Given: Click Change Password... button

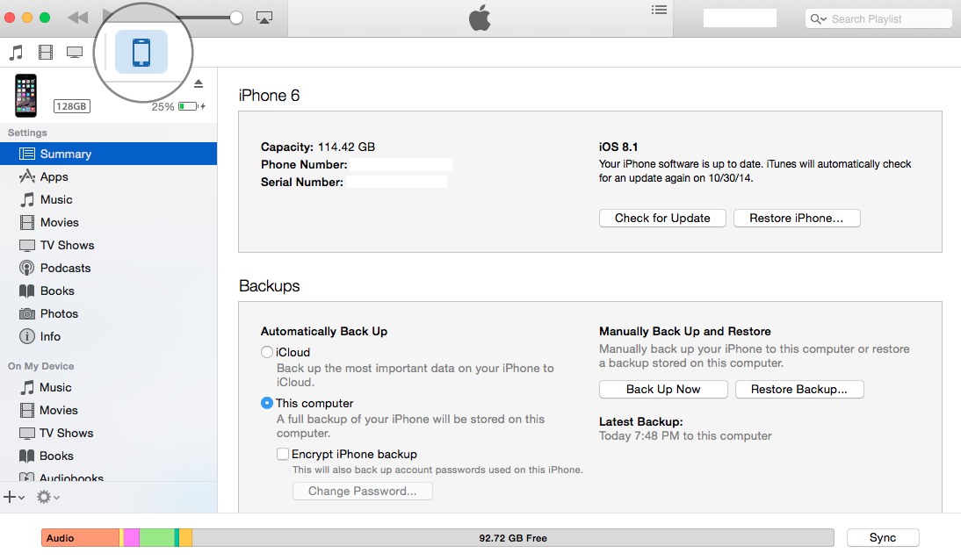Looking at the screenshot, I should [x=362, y=491].
